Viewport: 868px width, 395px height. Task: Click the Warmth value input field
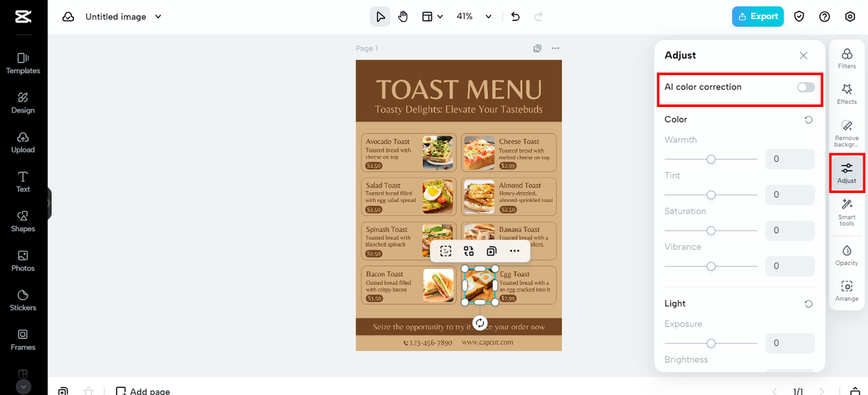coord(790,159)
